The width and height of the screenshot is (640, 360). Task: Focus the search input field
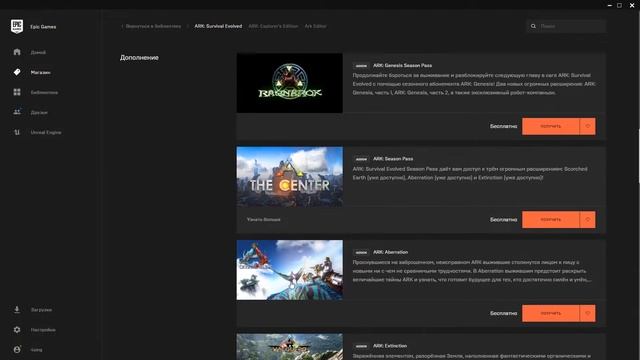click(x=566, y=26)
